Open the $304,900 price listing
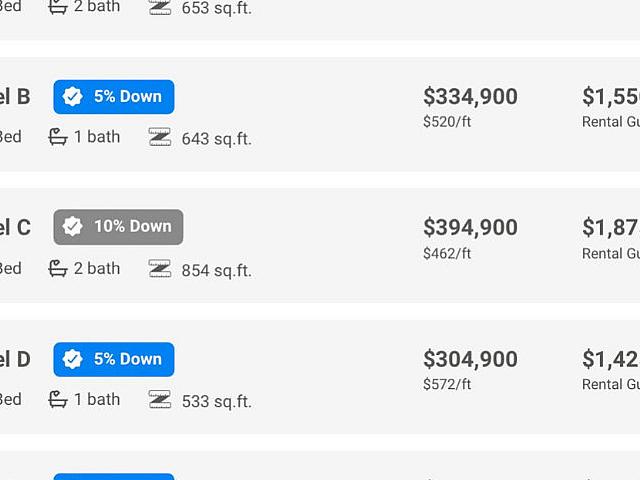640x480 pixels. (470, 359)
